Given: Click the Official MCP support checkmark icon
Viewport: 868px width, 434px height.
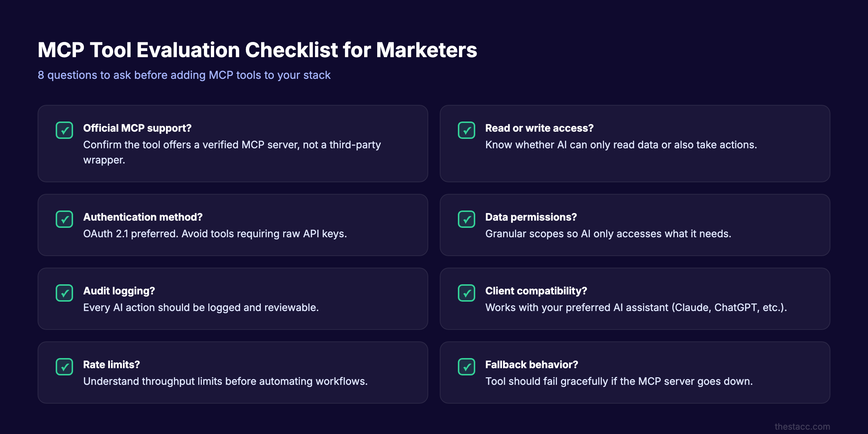Looking at the screenshot, I should (64, 130).
